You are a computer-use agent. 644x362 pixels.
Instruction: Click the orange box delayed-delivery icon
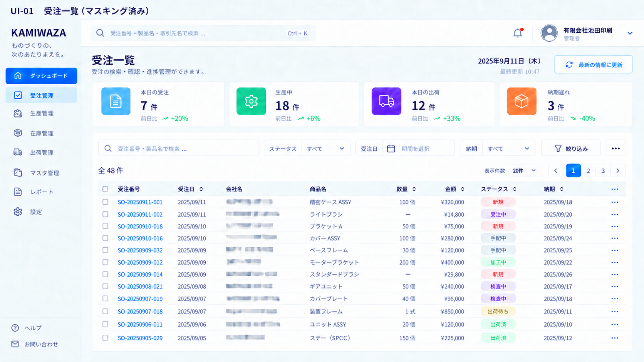pyautogui.click(x=522, y=101)
